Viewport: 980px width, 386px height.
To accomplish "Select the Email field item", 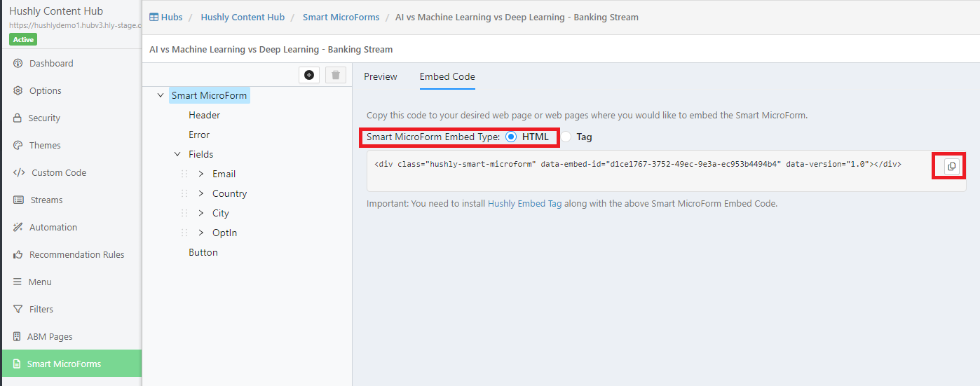I will click(x=224, y=174).
